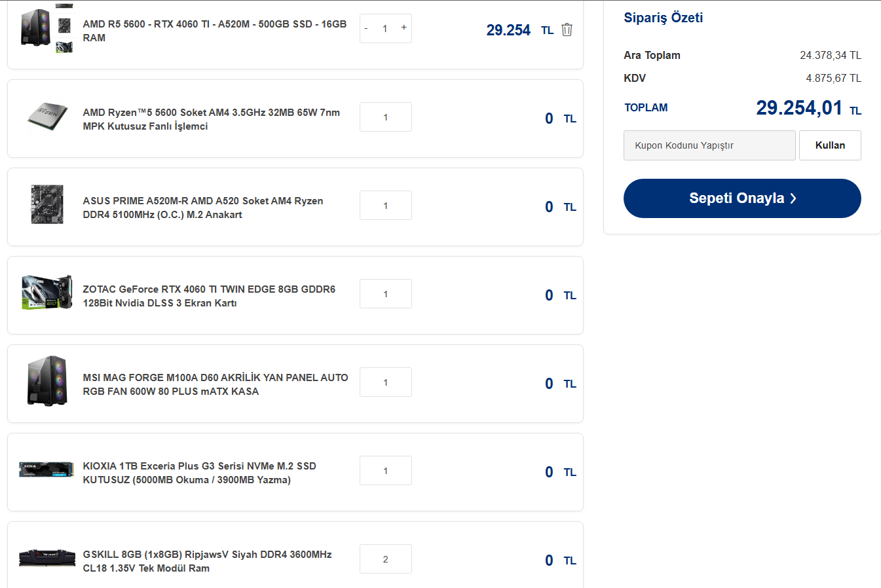This screenshot has height=588, width=881.
Task: Open the GSKILL RipjawsV RAM thumbnail
Action: tap(47, 558)
